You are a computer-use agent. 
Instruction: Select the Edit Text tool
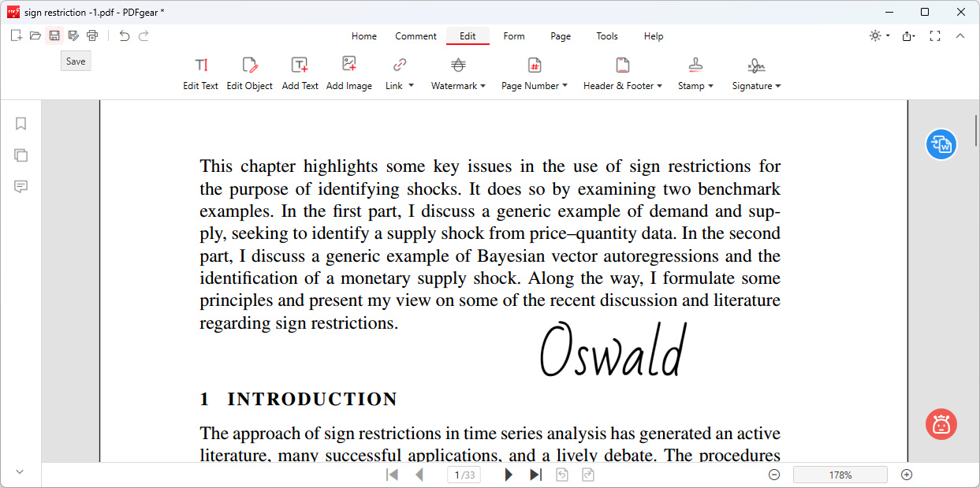tap(200, 72)
